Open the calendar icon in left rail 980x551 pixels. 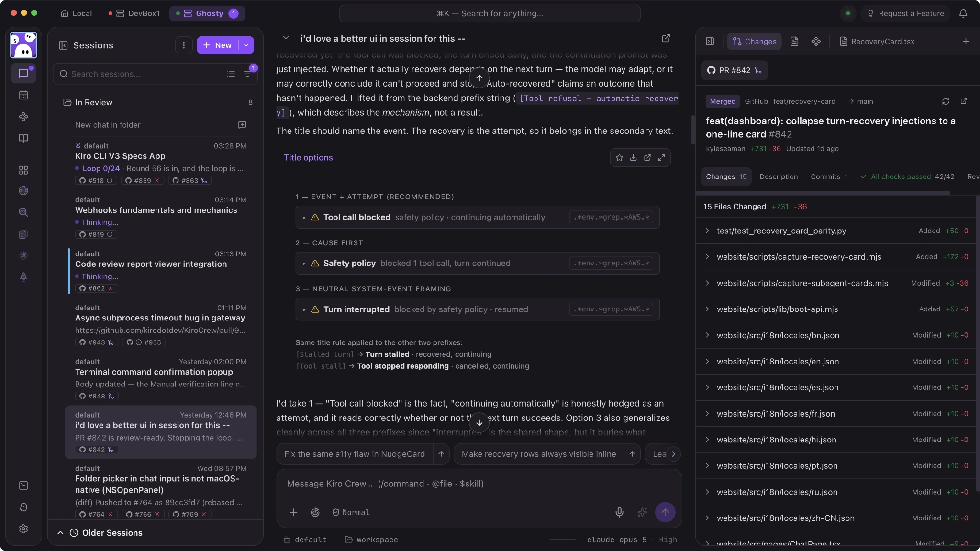23,95
